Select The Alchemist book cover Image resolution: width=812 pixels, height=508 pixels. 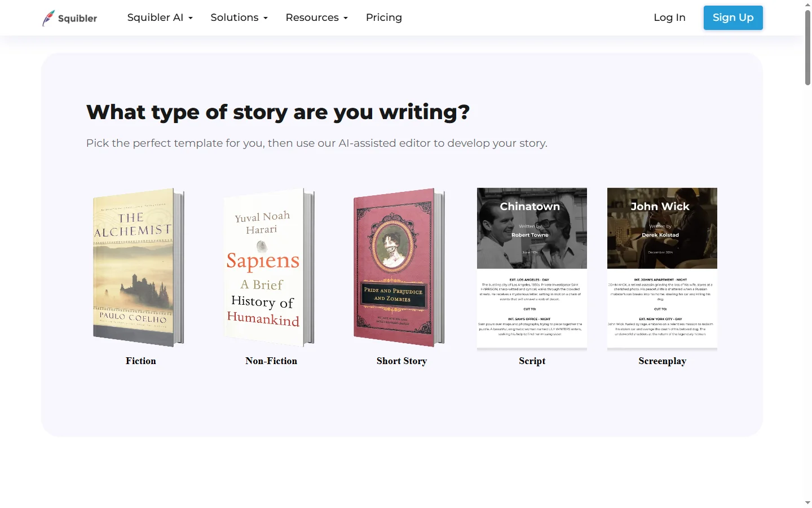tap(138, 268)
